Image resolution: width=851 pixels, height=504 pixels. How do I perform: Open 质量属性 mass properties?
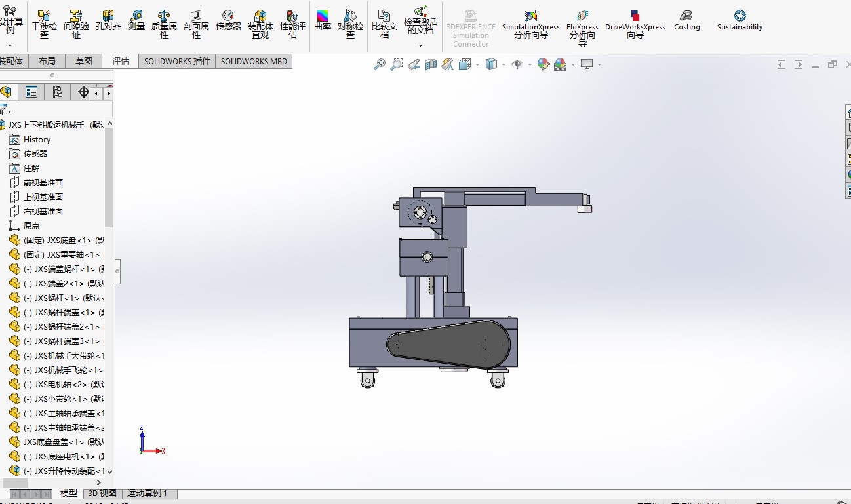click(x=164, y=24)
